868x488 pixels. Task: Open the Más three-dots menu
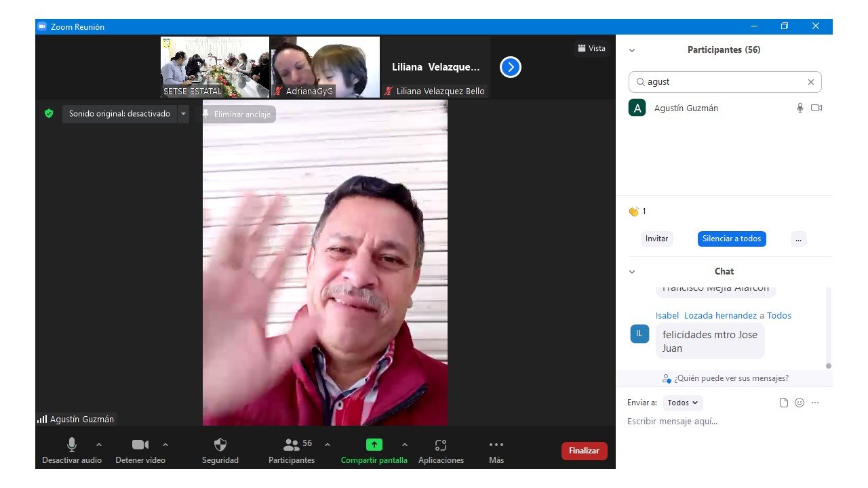pos(496,445)
